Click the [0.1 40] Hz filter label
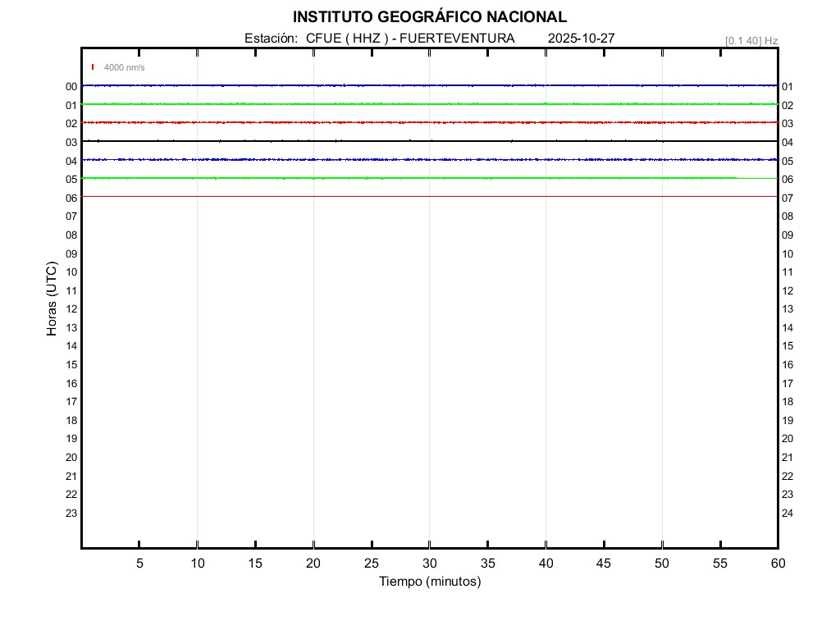This screenshot has height=630, width=840. tap(751, 40)
